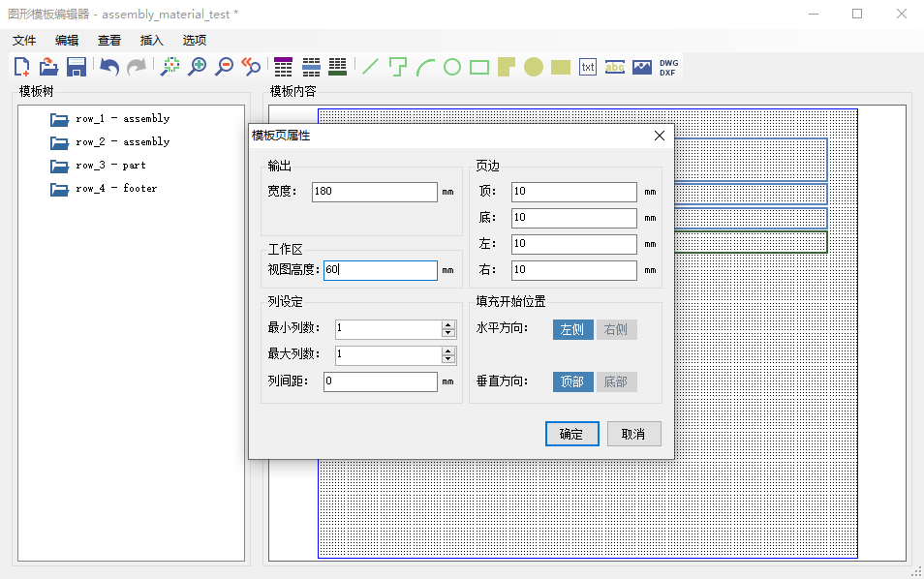Select the rectangle outline tool

[479, 67]
